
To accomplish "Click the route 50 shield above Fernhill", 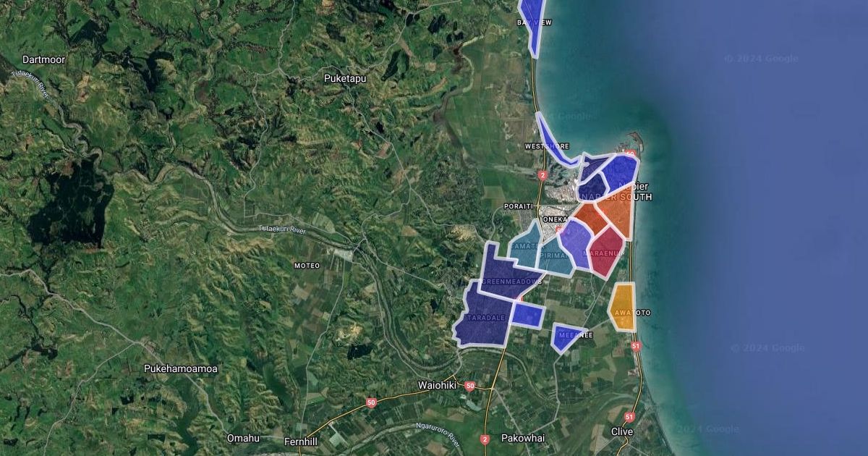I will 371,402.
